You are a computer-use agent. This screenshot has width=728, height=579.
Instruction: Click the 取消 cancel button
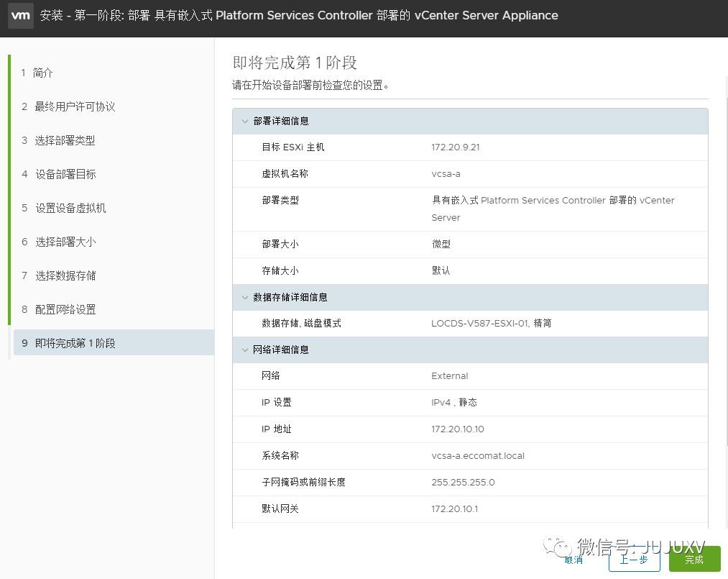tap(574, 560)
